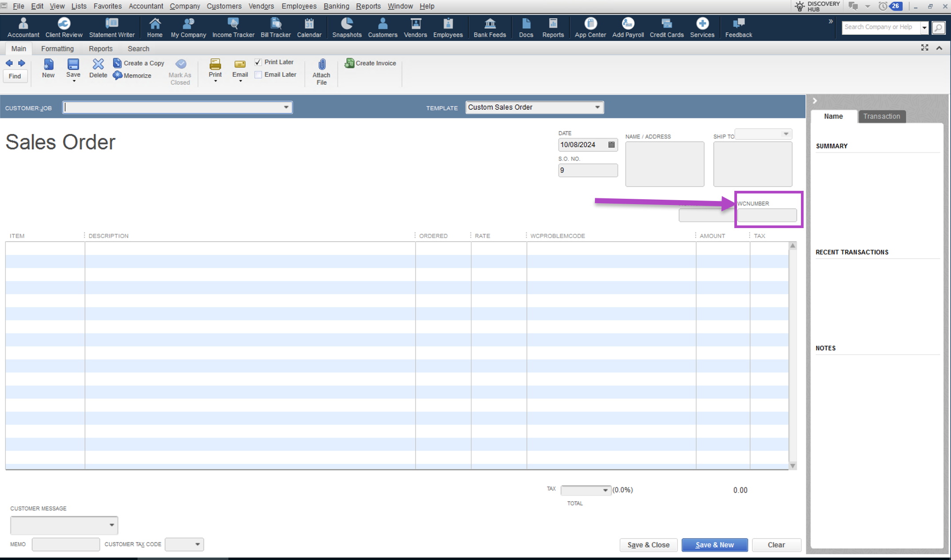Open the Template dropdown list
Image resolution: width=951 pixels, height=560 pixels.
(x=597, y=107)
